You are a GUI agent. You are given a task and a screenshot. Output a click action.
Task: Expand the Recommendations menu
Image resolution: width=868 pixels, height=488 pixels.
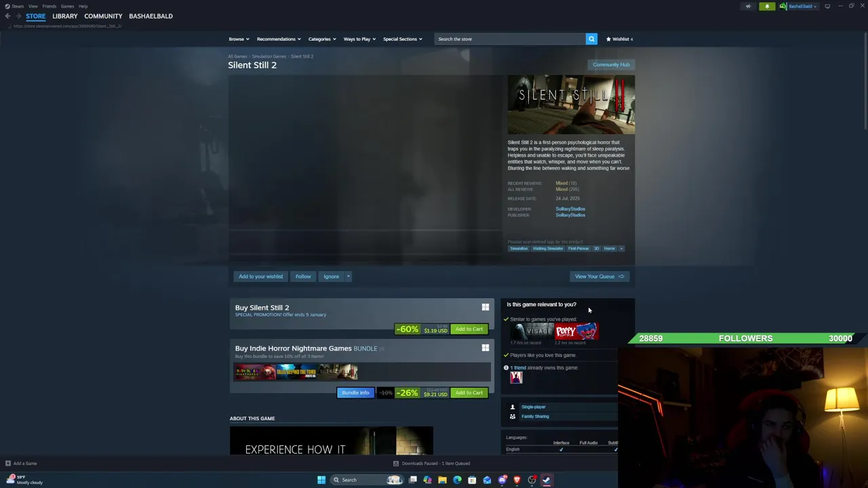point(279,39)
